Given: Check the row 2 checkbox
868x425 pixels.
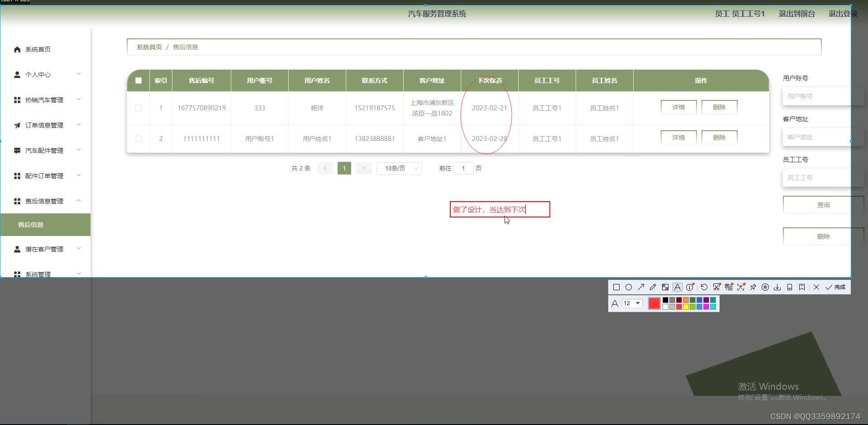Looking at the screenshot, I should tap(138, 139).
